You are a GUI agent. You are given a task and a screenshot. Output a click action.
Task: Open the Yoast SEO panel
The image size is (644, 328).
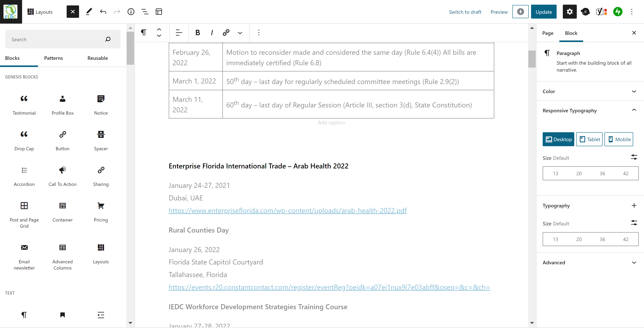tap(602, 12)
